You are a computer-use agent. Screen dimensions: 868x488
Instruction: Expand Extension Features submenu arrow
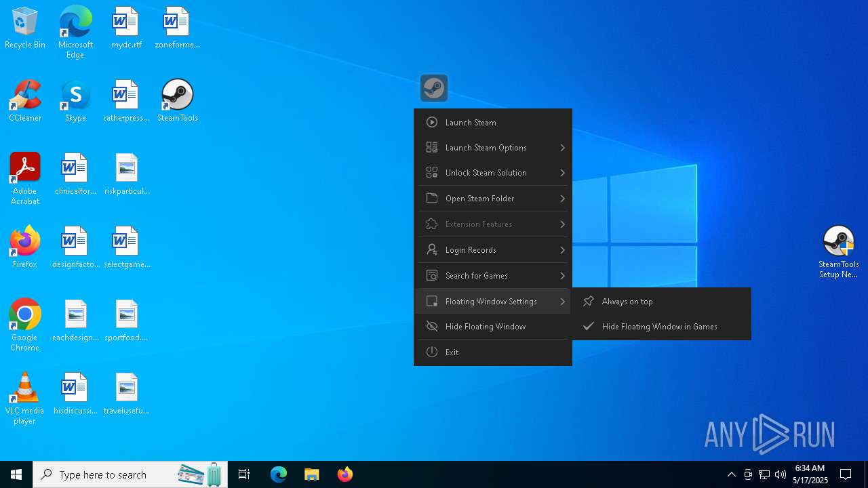(563, 224)
